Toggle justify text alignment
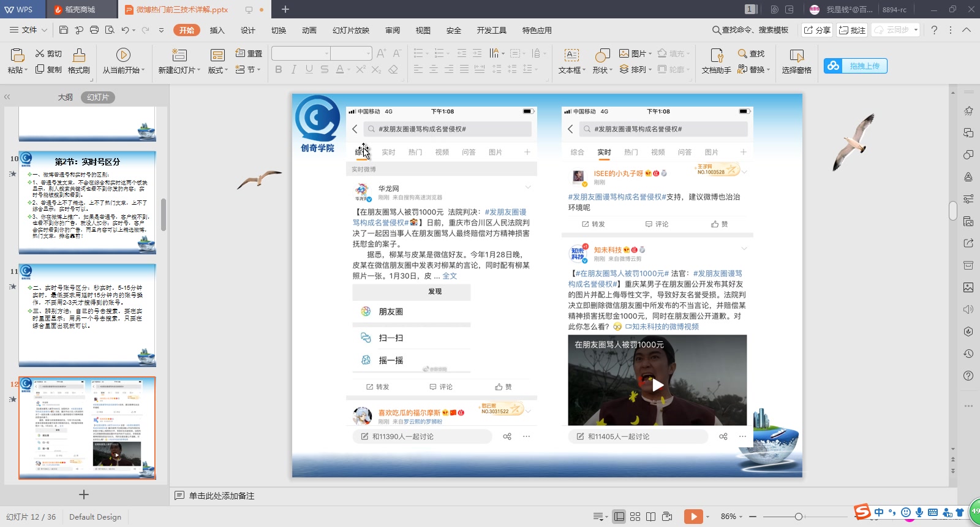The image size is (980, 527). [x=464, y=69]
